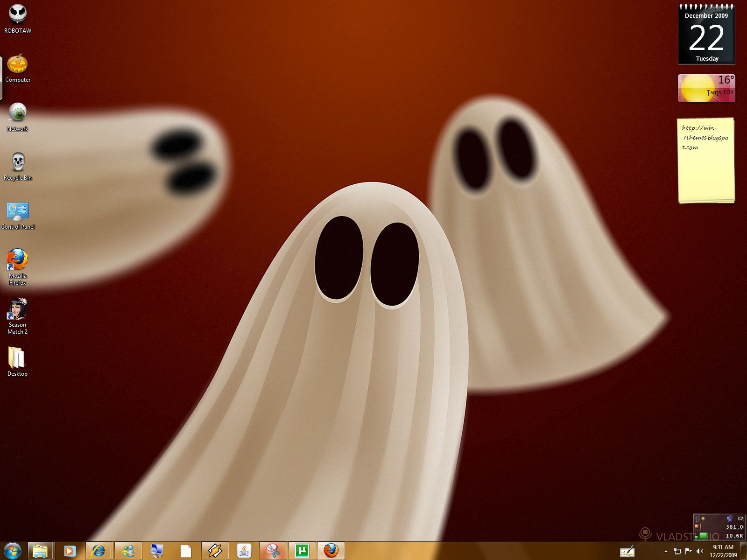Open the Recycle Bin skull icon
The image size is (747, 560).
17,161
